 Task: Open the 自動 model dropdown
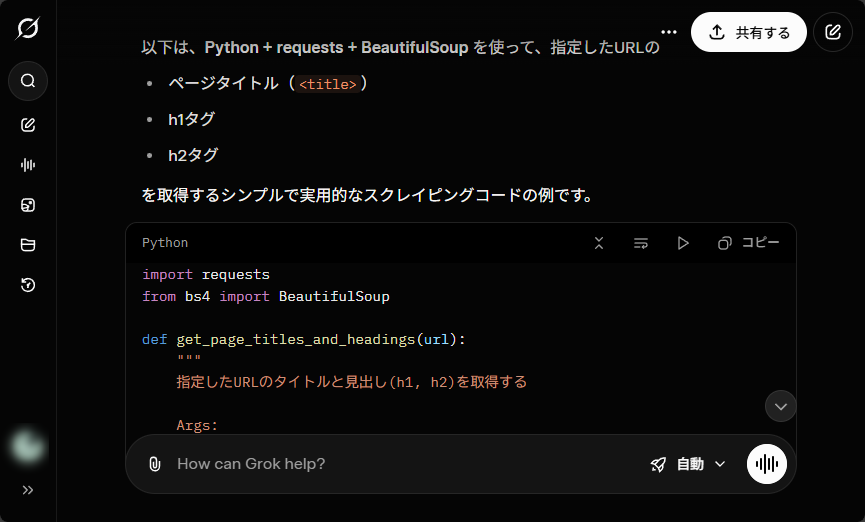click(x=687, y=464)
